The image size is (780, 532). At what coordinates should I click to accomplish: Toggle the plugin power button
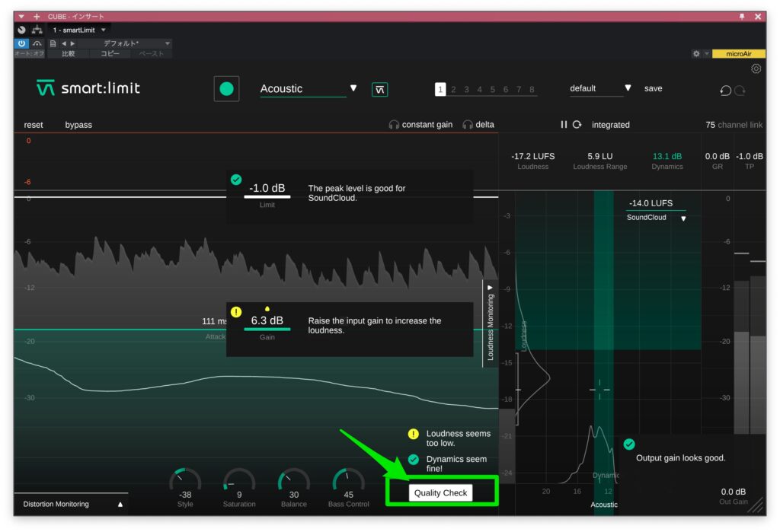(21, 43)
